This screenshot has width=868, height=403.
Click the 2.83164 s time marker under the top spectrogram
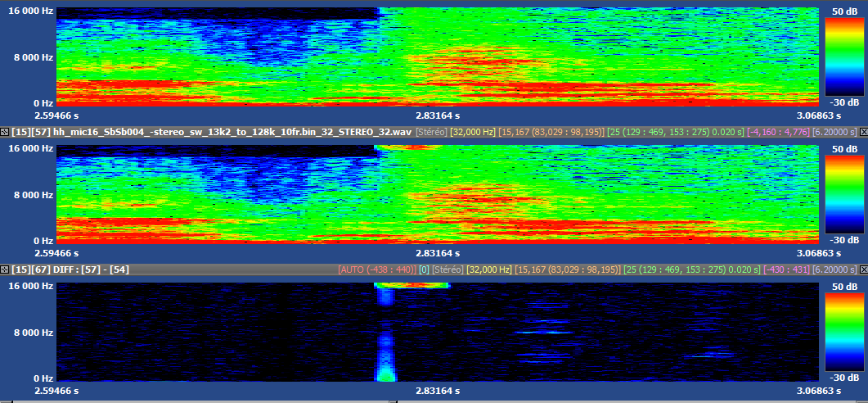tap(438, 115)
